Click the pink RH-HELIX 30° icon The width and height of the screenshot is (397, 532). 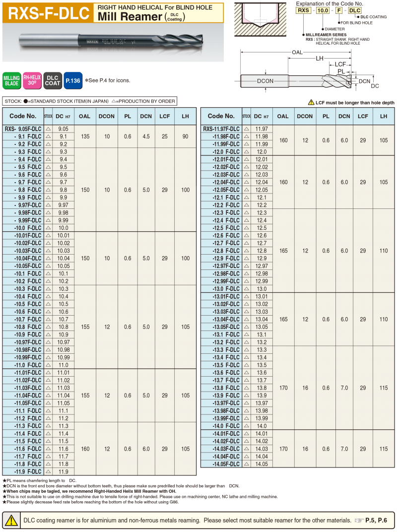pos(32,81)
